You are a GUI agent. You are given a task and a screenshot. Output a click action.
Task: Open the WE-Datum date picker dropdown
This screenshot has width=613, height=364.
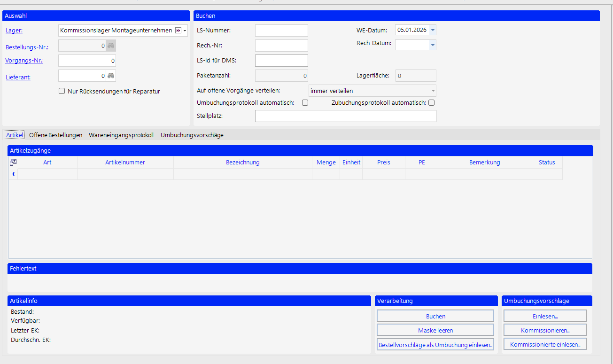point(433,30)
